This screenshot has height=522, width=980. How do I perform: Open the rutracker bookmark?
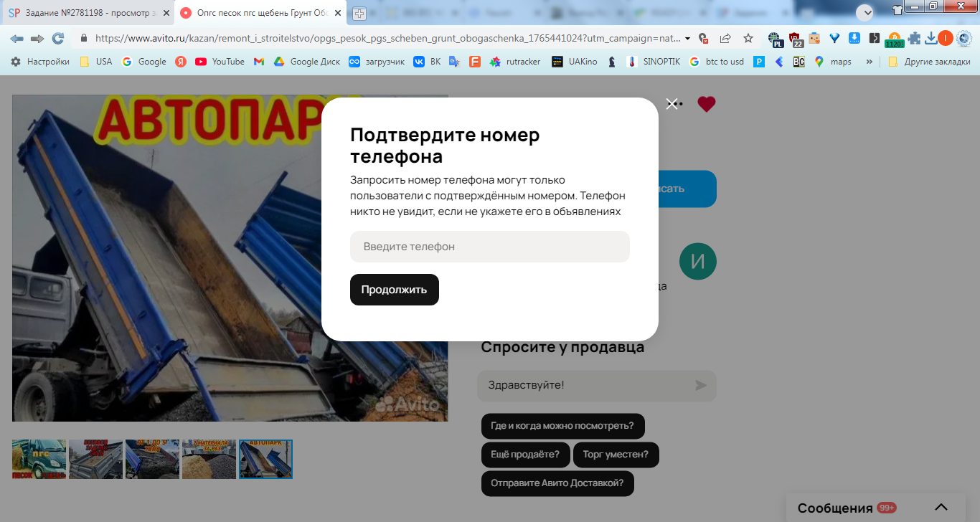(515, 62)
